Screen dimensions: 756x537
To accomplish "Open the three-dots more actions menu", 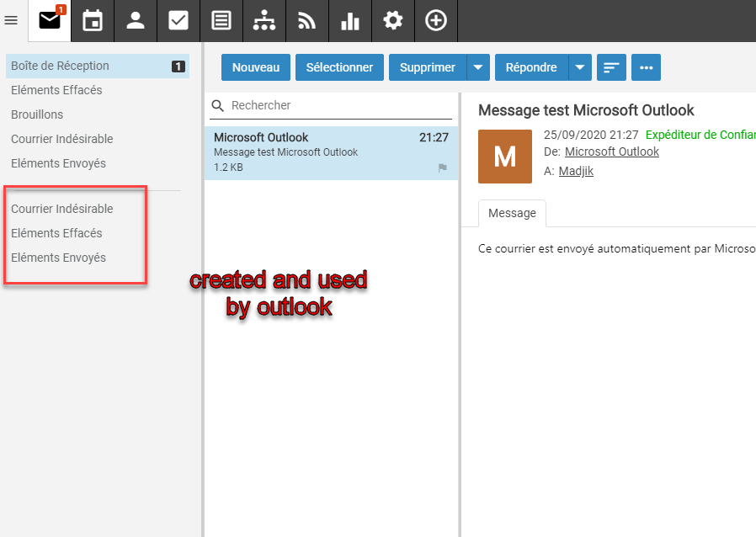I will click(647, 67).
